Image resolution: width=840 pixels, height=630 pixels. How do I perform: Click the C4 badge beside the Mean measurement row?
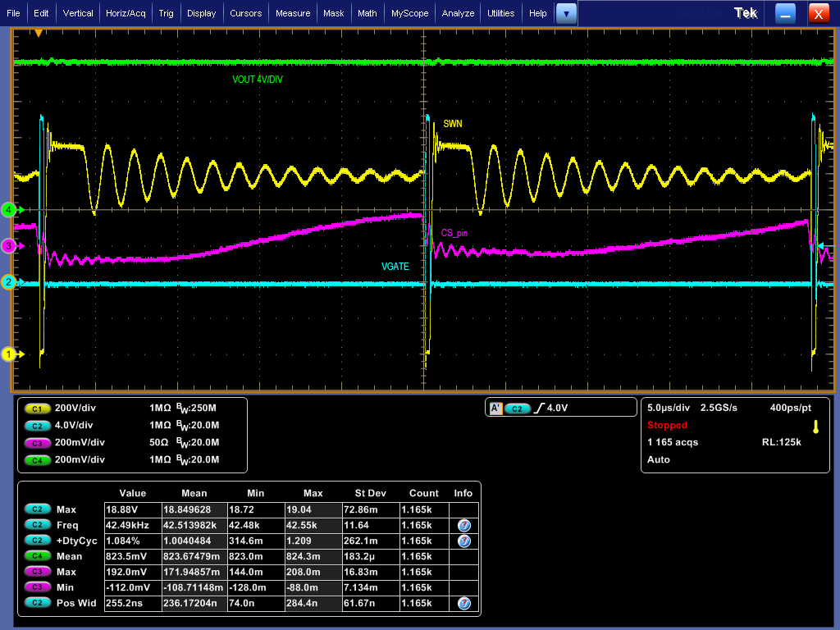pyautogui.click(x=38, y=556)
